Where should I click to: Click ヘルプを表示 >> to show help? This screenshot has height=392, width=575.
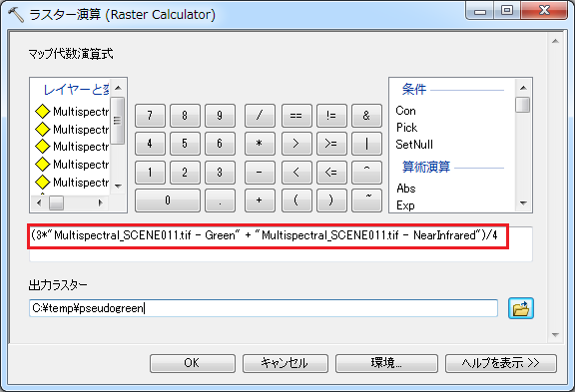point(501,363)
